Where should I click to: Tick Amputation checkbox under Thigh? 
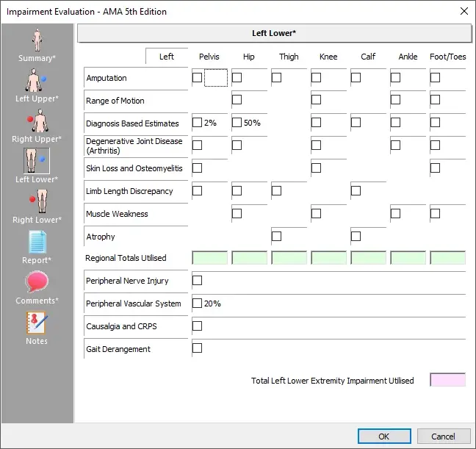coord(276,77)
